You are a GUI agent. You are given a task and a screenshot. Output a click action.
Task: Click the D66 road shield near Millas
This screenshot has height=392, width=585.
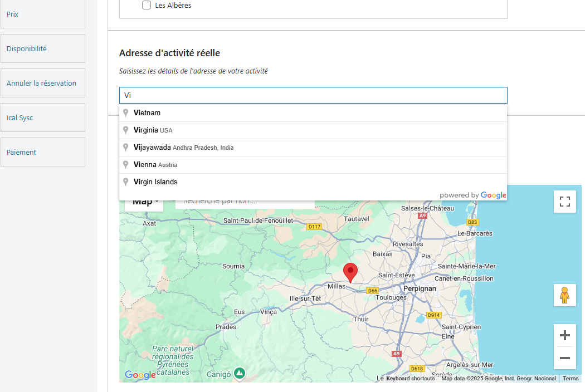(372, 291)
